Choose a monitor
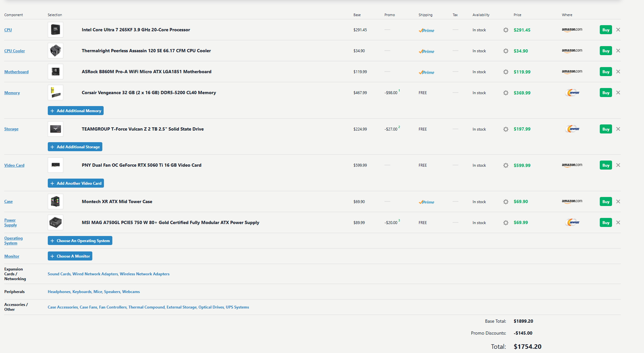 [x=70, y=256]
